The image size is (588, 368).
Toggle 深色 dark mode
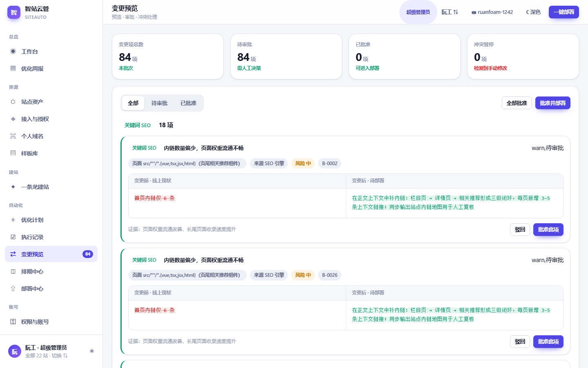click(533, 12)
